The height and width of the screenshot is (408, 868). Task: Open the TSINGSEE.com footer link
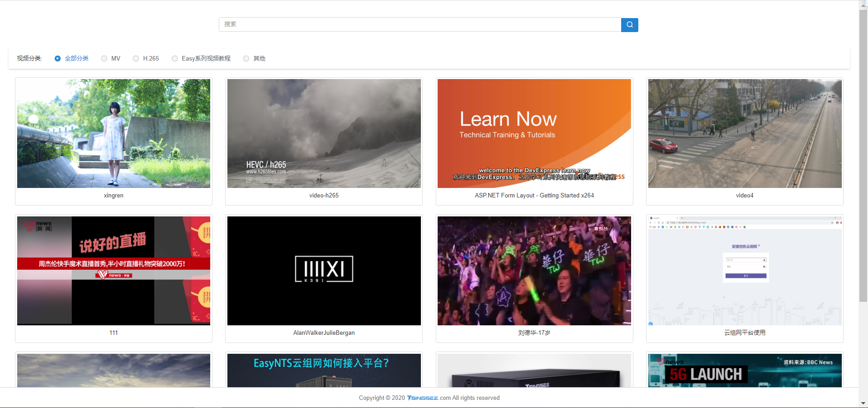[x=429, y=398]
